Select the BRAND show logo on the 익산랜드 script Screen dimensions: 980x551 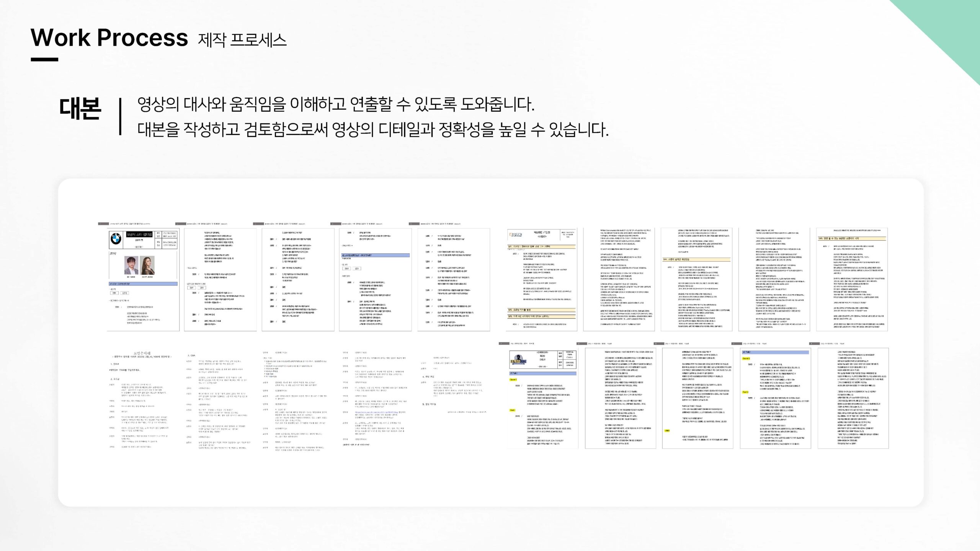[516, 235]
